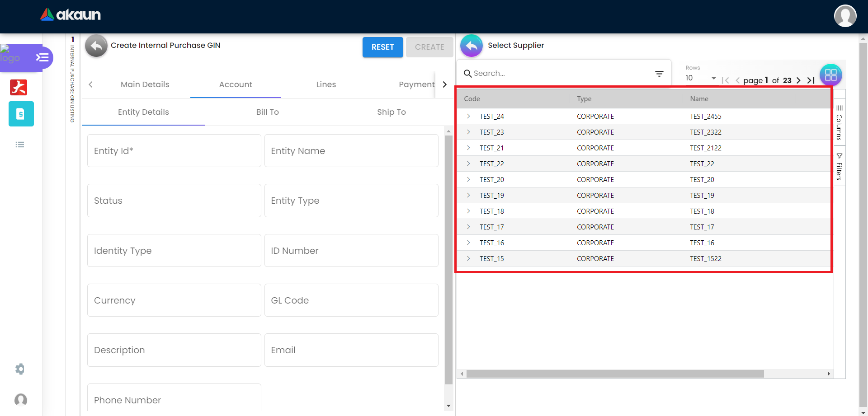
Task: Switch to the Bill To tab
Action: pyautogui.click(x=267, y=112)
